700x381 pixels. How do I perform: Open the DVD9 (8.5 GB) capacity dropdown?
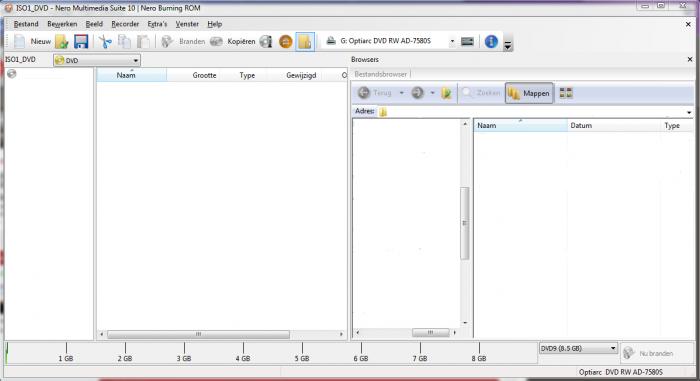pyautogui.click(x=578, y=348)
